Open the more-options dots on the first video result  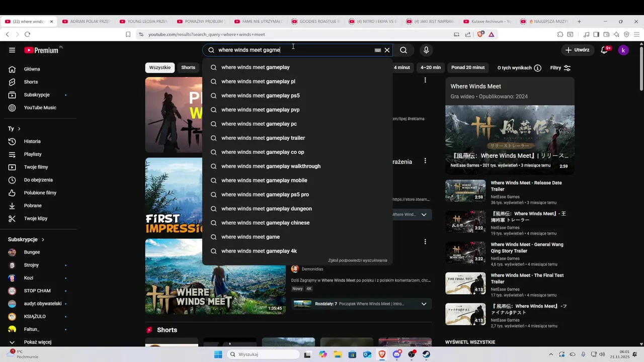tap(425, 80)
